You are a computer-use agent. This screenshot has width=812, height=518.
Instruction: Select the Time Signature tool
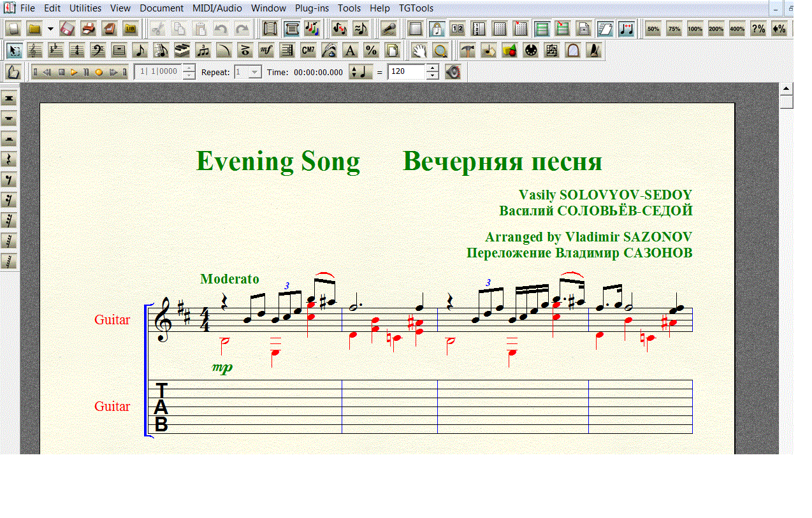pos(77,50)
